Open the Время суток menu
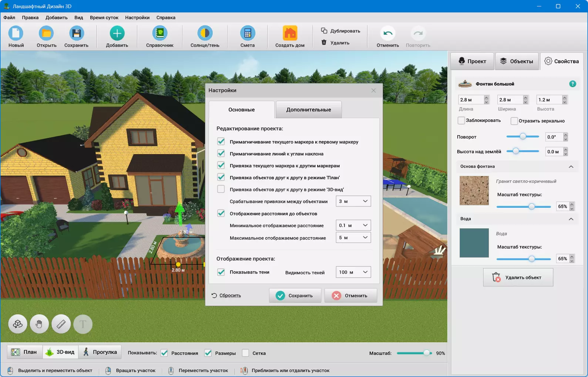Screen dimensions: 588x377 coord(104,17)
